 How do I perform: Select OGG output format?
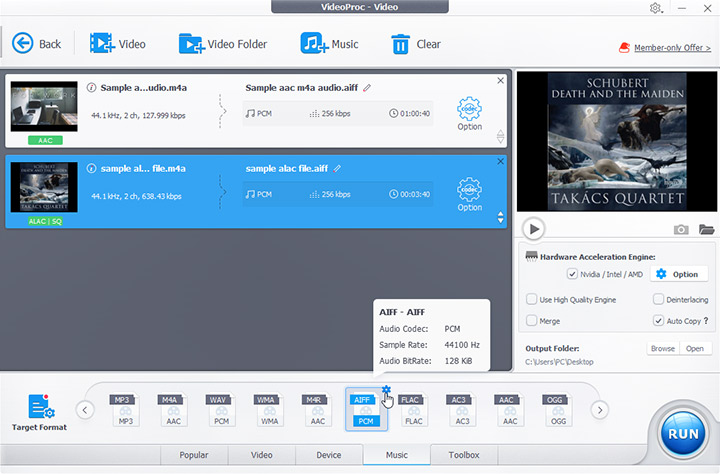558,410
